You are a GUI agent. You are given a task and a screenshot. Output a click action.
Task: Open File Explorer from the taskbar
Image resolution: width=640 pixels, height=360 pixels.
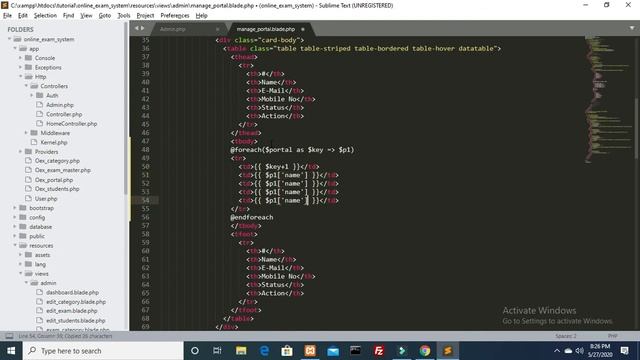coord(241,351)
